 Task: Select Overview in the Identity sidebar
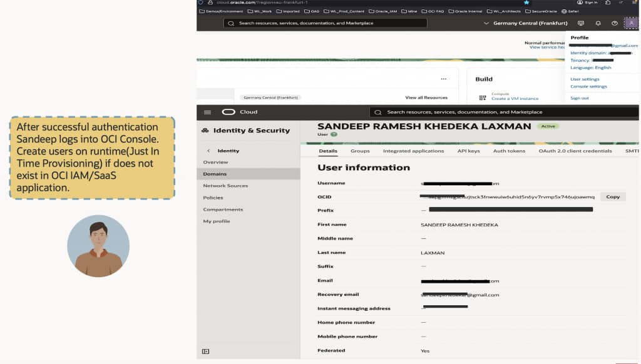pos(215,162)
